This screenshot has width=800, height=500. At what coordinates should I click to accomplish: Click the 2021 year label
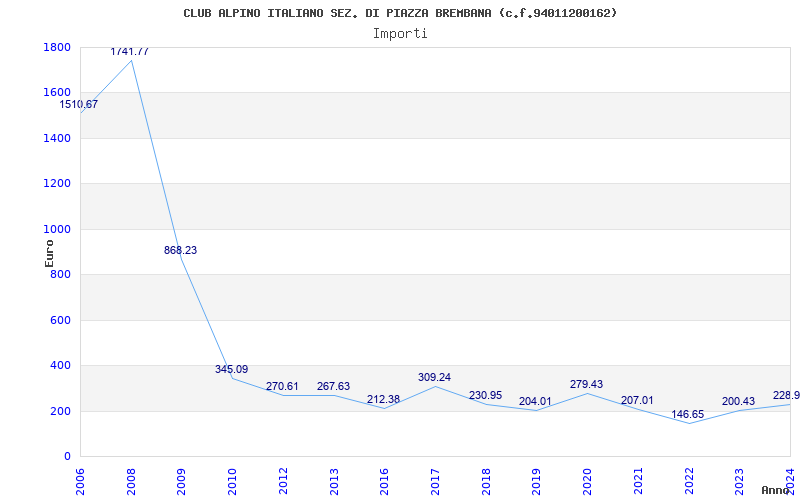click(x=638, y=482)
